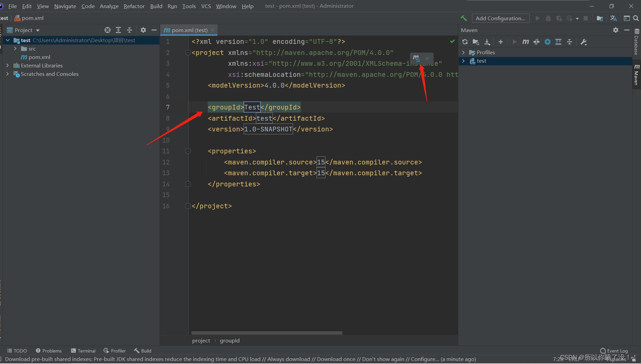Expand all in Maven tree
Image resolution: width=641 pixels, height=364 pixels.
tap(558, 42)
